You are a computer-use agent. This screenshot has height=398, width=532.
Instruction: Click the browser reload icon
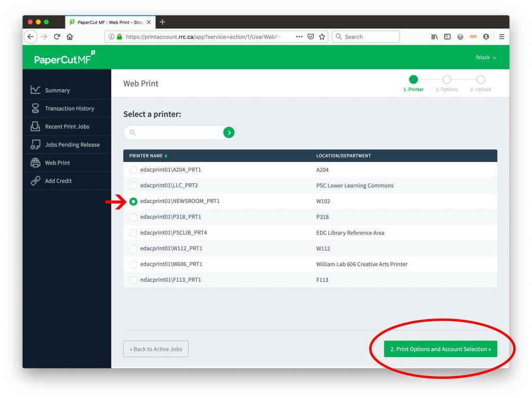(x=57, y=37)
